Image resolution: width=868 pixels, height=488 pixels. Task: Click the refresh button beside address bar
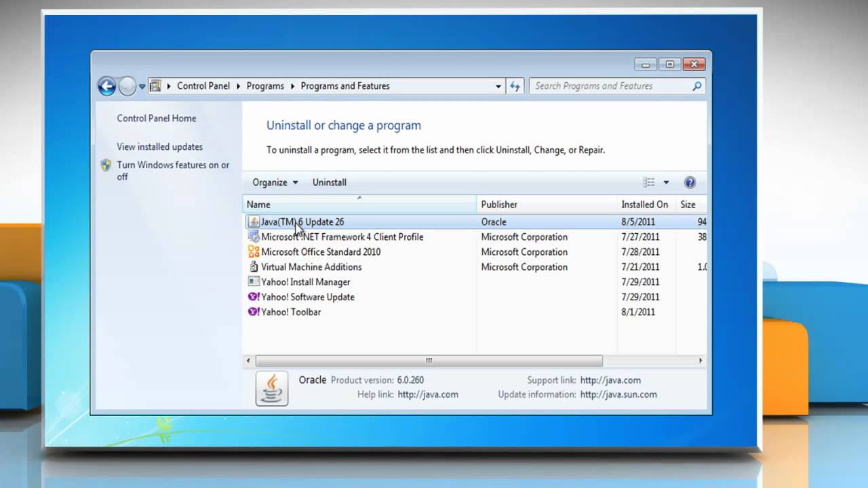point(515,86)
